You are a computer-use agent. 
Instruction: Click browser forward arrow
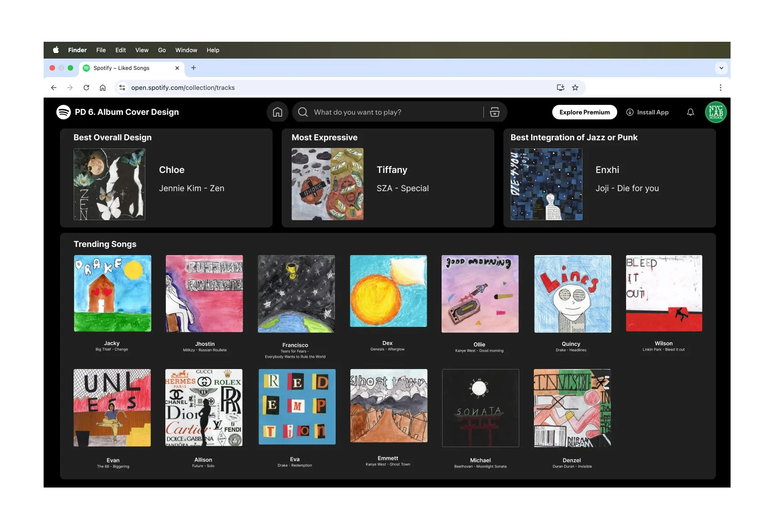point(70,88)
